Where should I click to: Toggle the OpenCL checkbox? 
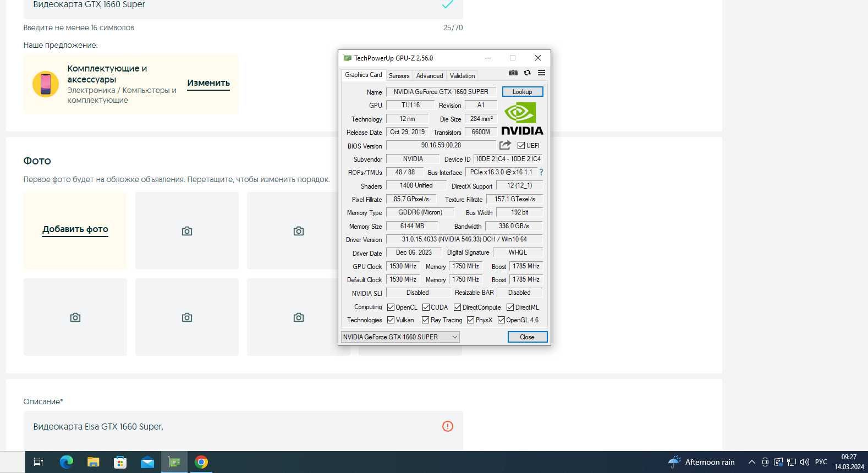(391, 307)
